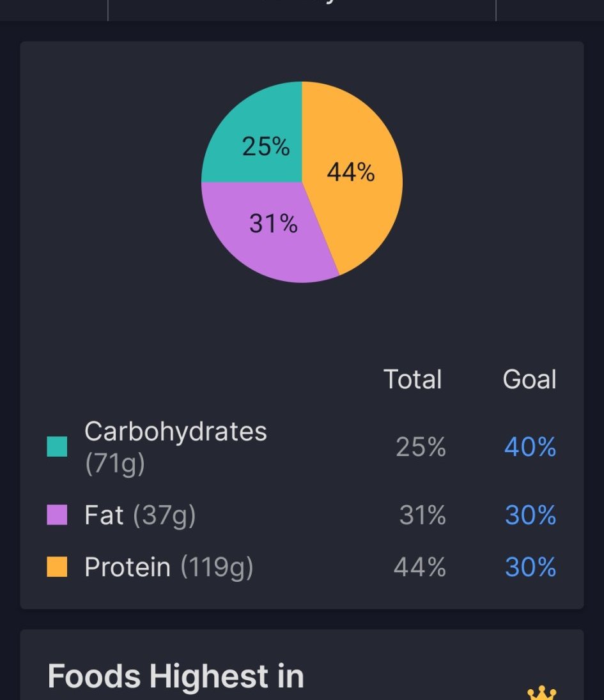604x700 pixels.
Task: Select the Fat (37g) row label
Action: click(x=140, y=515)
